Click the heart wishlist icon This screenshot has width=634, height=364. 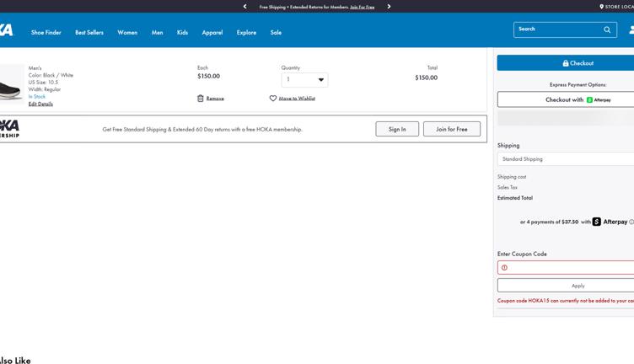(273, 99)
